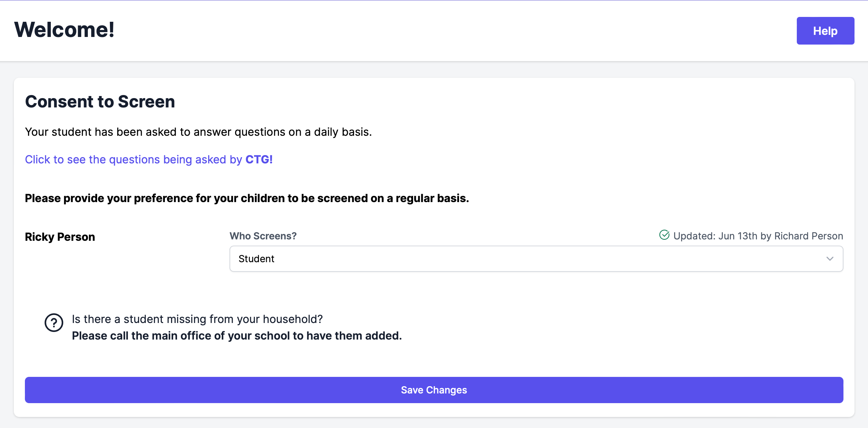Image resolution: width=868 pixels, height=428 pixels.
Task: Open the Help button
Action: 825,31
